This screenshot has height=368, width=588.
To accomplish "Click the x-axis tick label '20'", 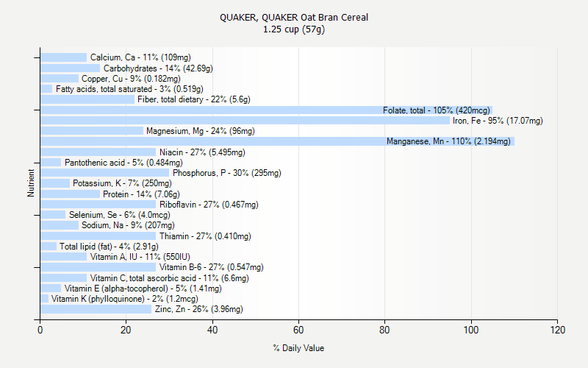I will [x=126, y=330].
